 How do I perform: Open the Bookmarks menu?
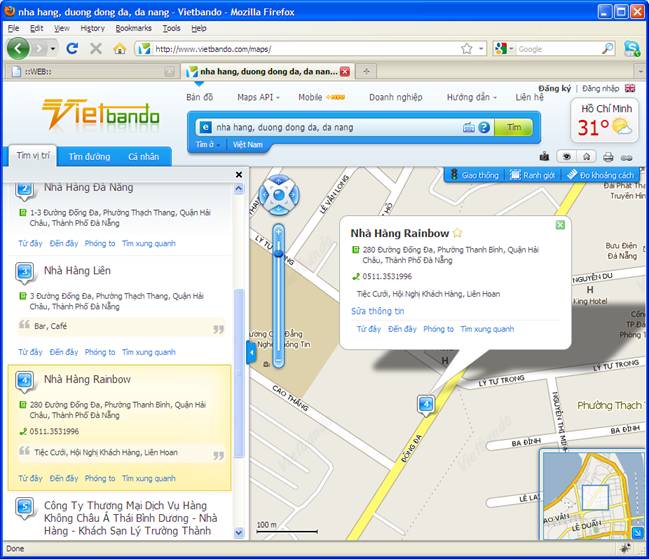(x=133, y=28)
